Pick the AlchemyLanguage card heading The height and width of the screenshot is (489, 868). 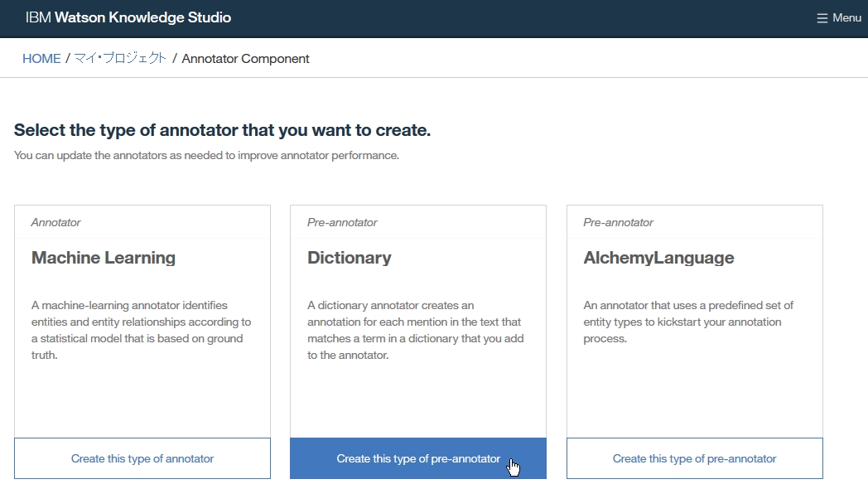click(x=658, y=258)
